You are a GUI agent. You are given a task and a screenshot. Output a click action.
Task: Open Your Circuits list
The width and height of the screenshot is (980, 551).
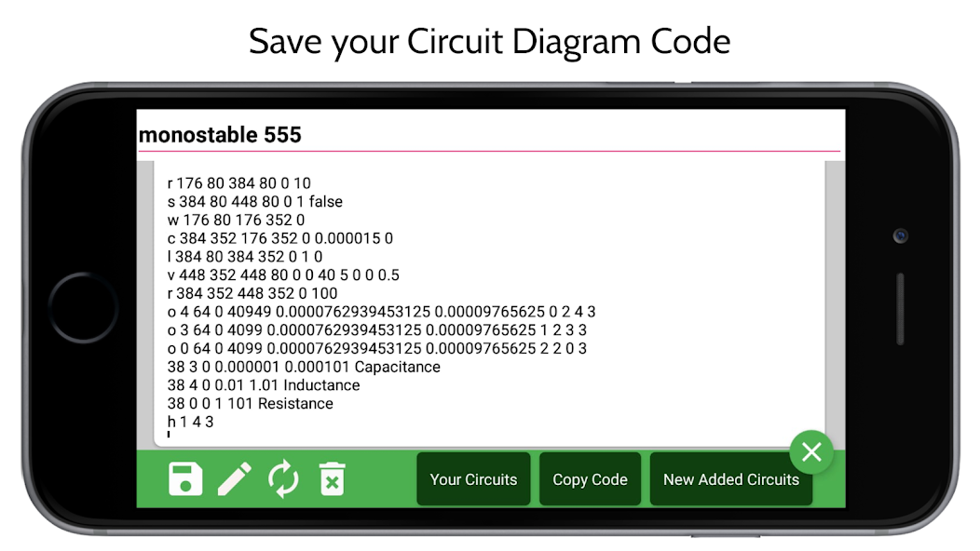tap(473, 479)
